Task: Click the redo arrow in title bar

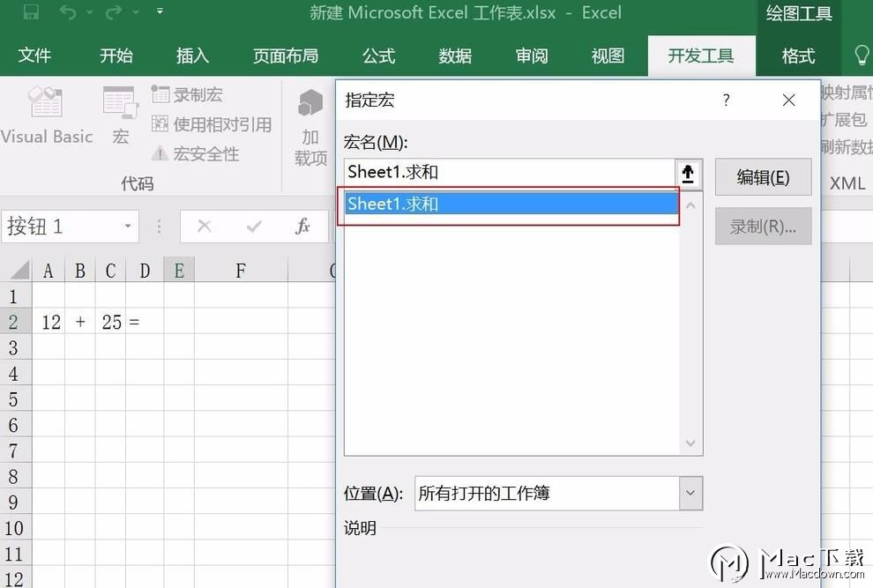Action: [x=114, y=11]
